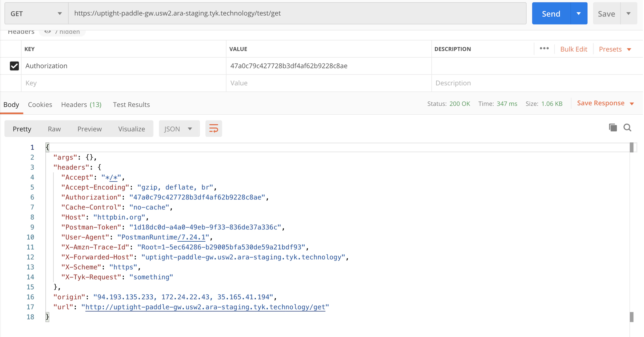Expand the Send button dropdown arrow
The height and width of the screenshot is (337, 644).
pos(579,14)
